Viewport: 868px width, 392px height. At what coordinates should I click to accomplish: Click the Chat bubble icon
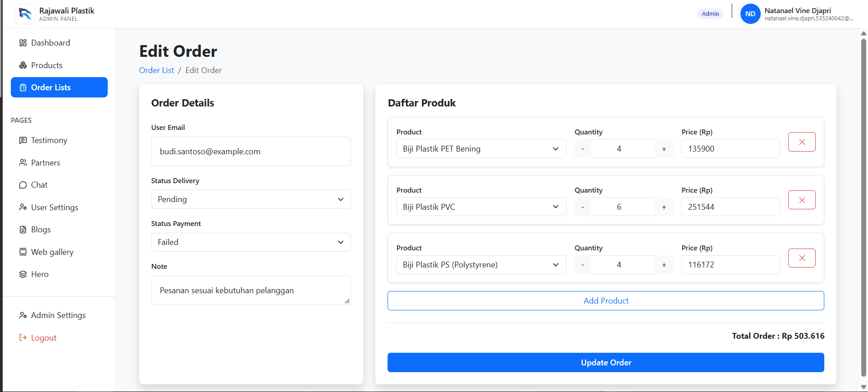(23, 185)
